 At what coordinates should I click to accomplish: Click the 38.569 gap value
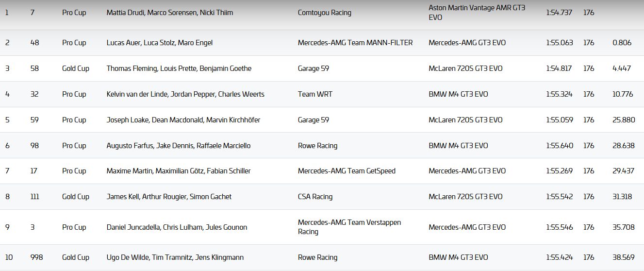click(x=623, y=257)
